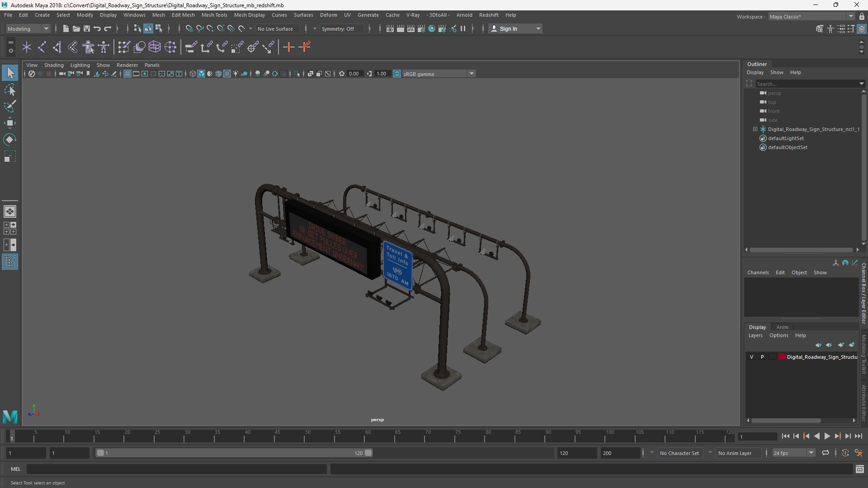
Task: Activate the Paint Selection tool
Action: (x=10, y=107)
